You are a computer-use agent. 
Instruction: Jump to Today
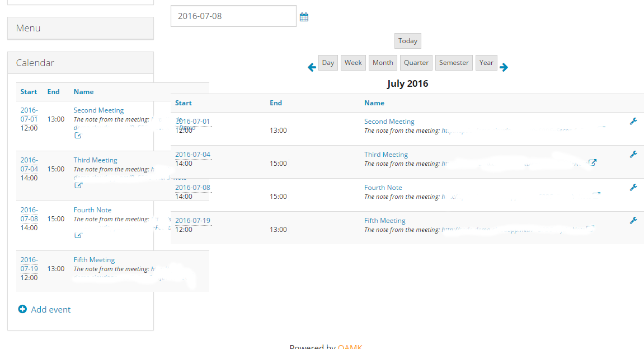point(407,41)
